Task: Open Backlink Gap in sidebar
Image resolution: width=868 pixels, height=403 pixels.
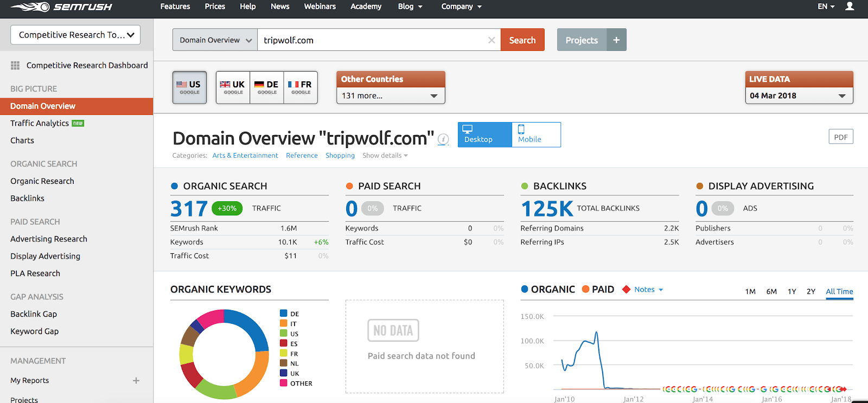Action: tap(34, 314)
